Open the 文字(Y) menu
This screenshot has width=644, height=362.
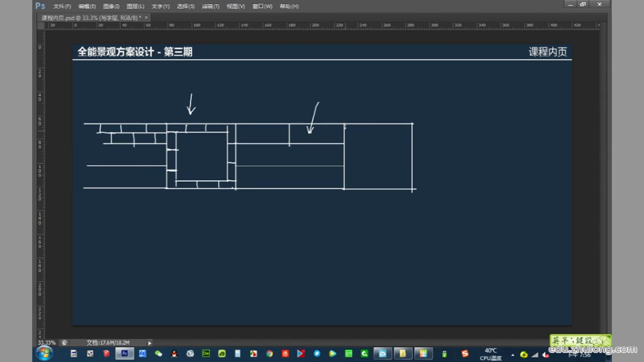160,6
